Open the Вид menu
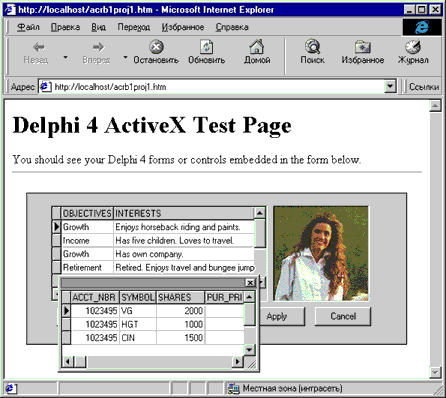Screen dimensions: 446x398 tap(99, 27)
